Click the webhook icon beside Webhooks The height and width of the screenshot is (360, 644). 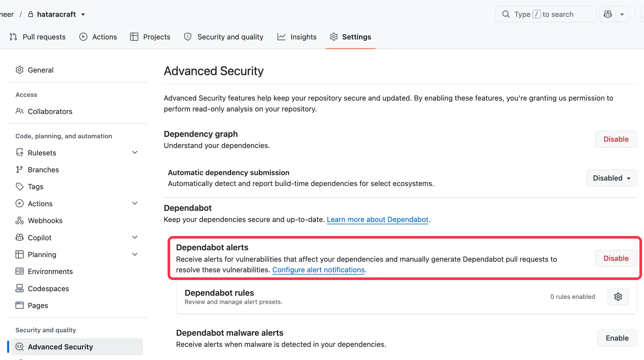(19, 220)
